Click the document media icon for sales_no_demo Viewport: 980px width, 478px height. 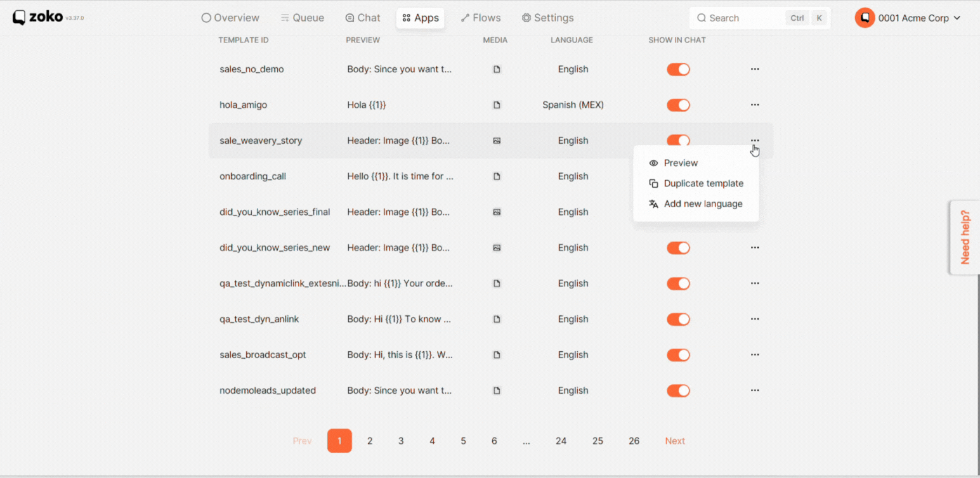(497, 69)
